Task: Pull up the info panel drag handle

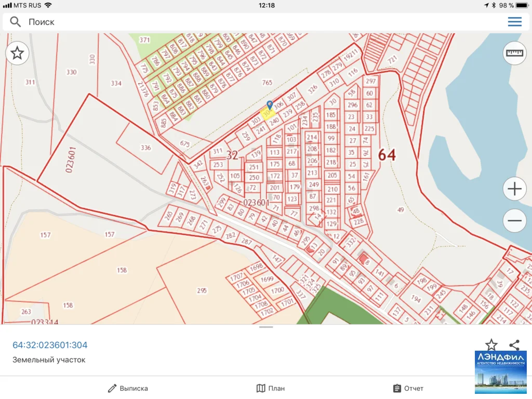Action: click(x=266, y=327)
